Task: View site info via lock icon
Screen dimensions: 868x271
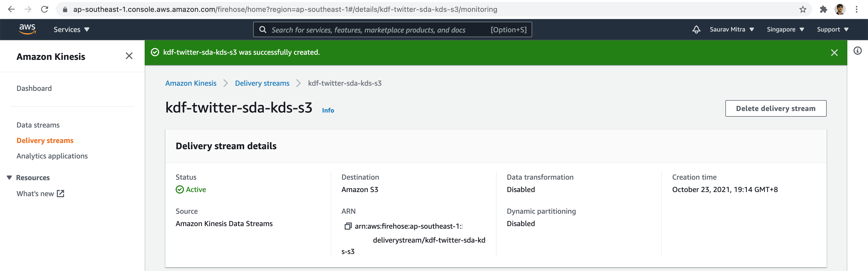Action: coord(65,10)
